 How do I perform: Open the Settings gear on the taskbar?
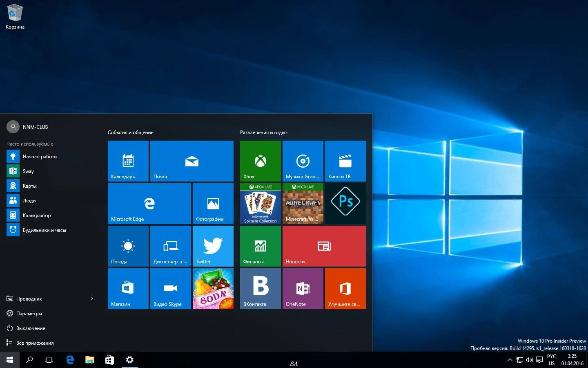point(129,360)
